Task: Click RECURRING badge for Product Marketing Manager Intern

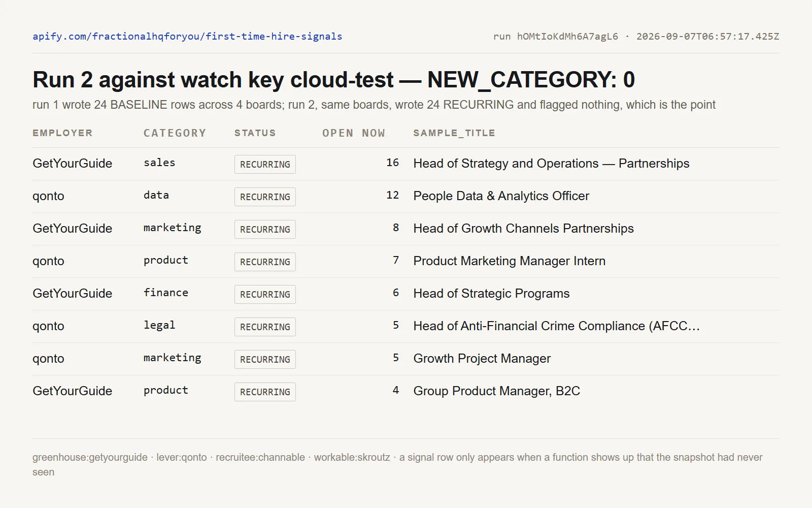Action: pyautogui.click(x=265, y=262)
